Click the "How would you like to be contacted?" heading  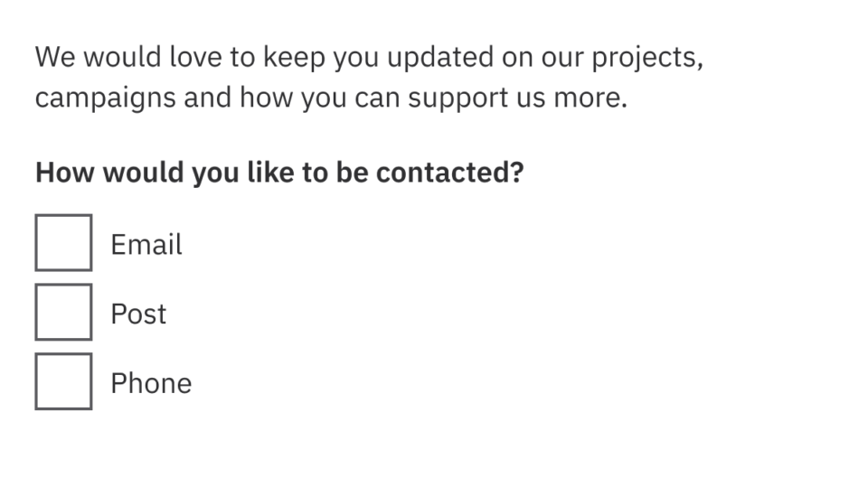[279, 173]
